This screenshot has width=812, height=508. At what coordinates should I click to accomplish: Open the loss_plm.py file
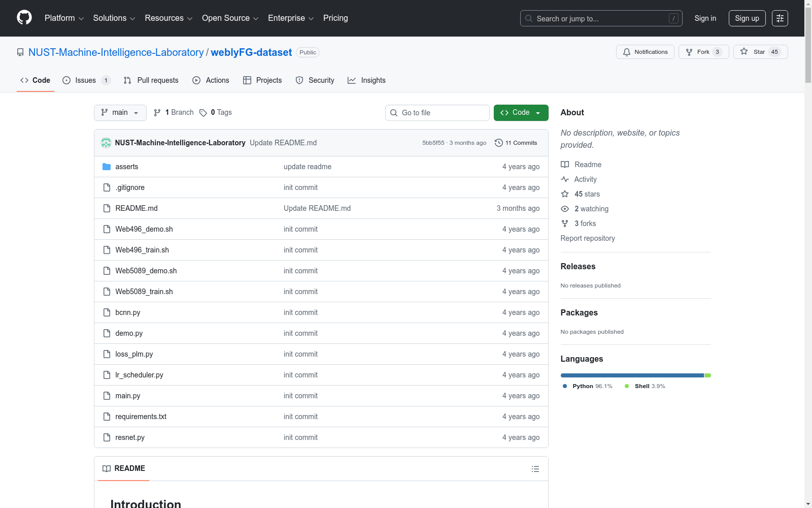(x=134, y=354)
